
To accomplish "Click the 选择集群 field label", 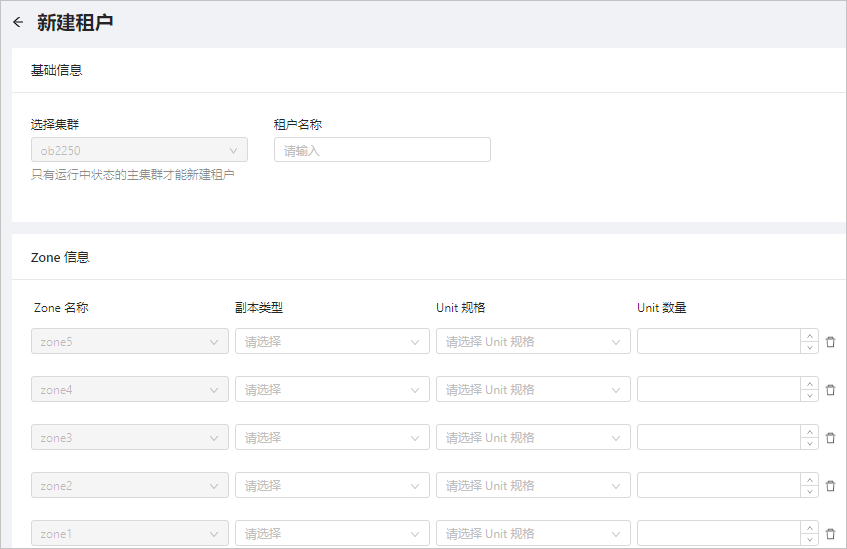I will click(x=55, y=124).
